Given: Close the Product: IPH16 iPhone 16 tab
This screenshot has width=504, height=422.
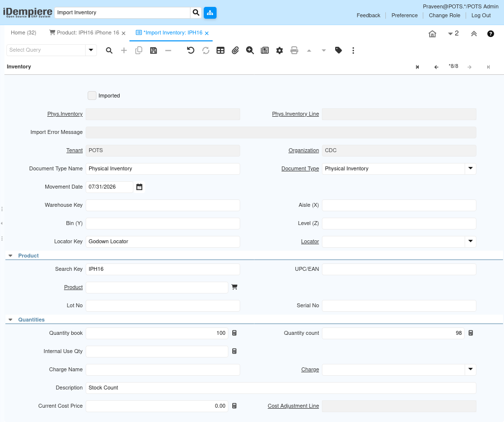Looking at the screenshot, I should click(x=124, y=33).
